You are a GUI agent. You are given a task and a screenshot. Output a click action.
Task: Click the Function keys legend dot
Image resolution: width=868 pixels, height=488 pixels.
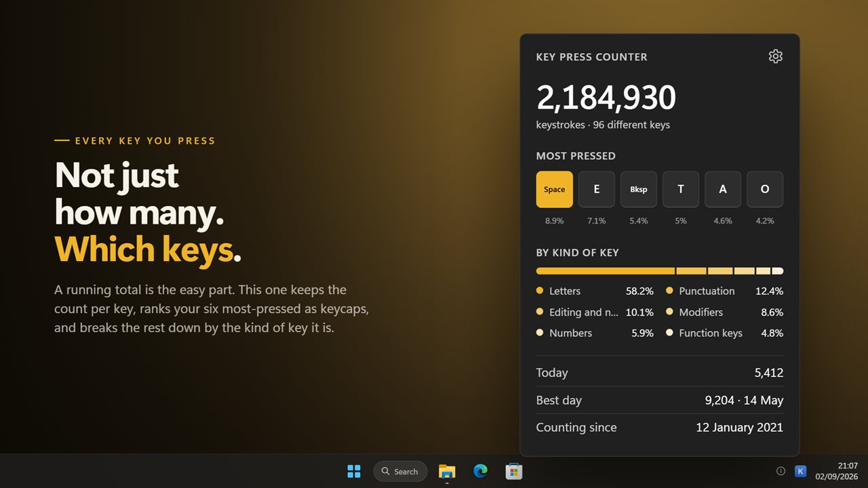[669, 333]
